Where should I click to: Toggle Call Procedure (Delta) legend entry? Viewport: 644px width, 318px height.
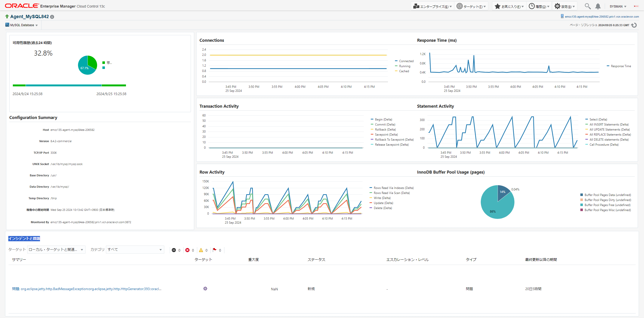pos(602,145)
